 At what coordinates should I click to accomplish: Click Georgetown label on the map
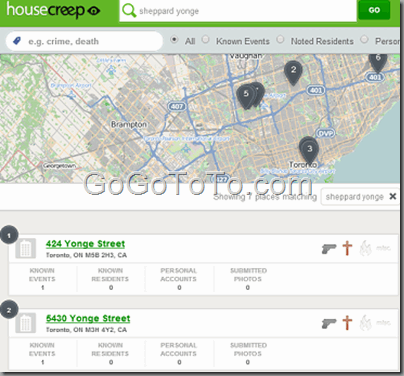click(59, 166)
